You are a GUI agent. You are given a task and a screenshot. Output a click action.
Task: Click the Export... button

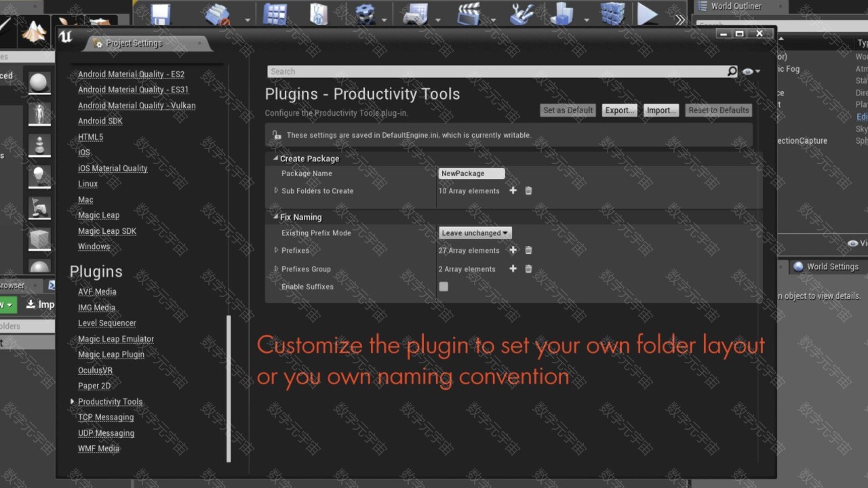click(620, 110)
